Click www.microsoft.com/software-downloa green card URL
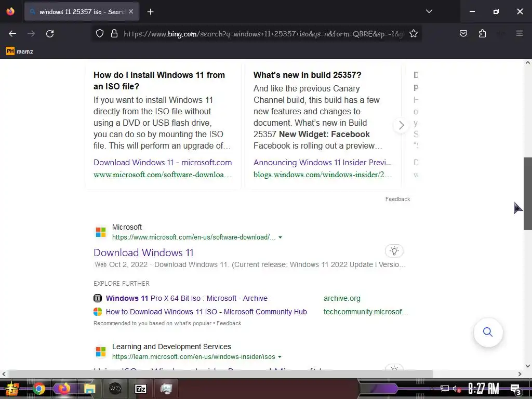Viewport: 532px width, 399px height. click(163, 175)
